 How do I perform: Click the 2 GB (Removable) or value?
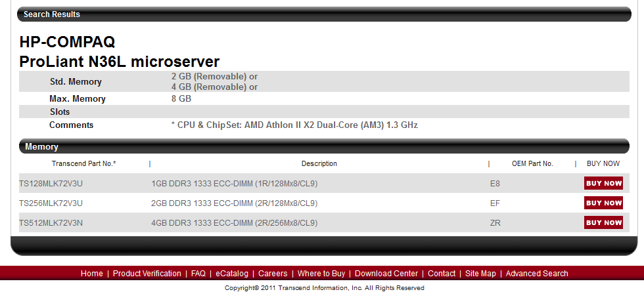pyautogui.click(x=214, y=77)
